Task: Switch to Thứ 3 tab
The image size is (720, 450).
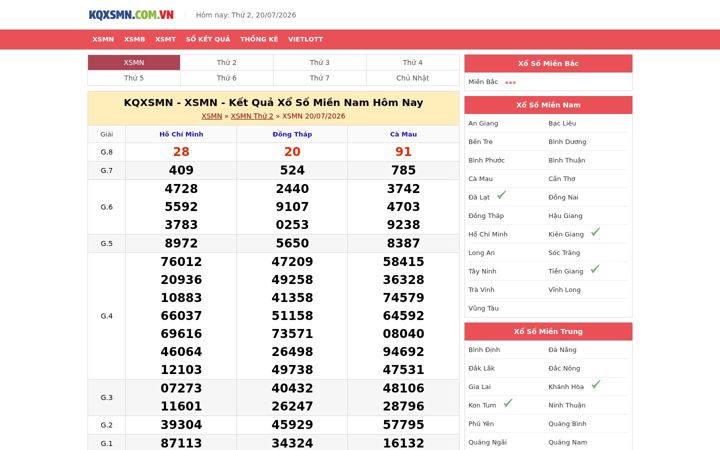Action: [320, 62]
